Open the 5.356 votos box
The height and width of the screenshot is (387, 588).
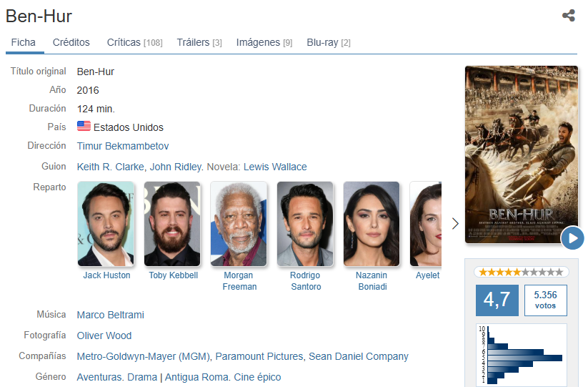click(x=546, y=300)
